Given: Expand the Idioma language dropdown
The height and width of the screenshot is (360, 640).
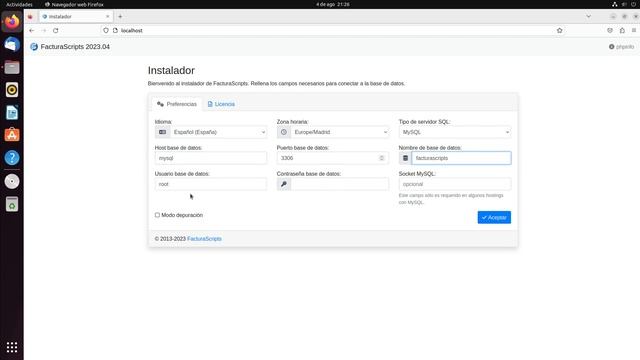Looking at the screenshot, I should [218, 132].
